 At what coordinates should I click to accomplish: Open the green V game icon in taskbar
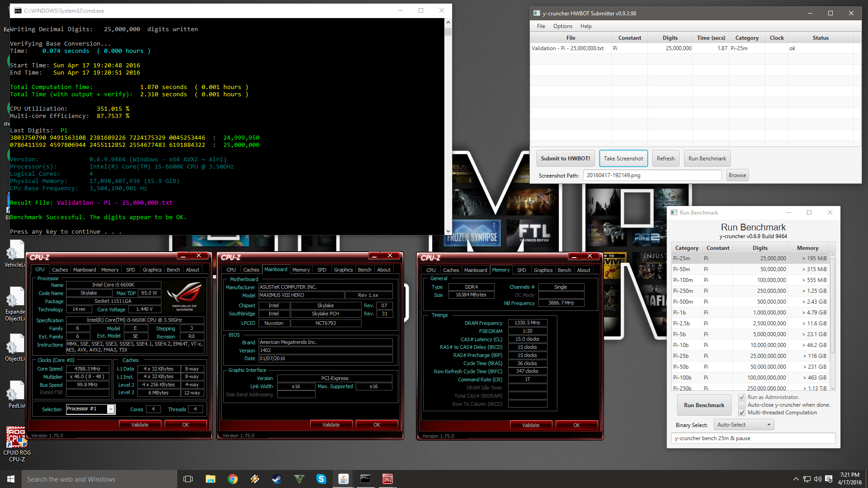299,479
